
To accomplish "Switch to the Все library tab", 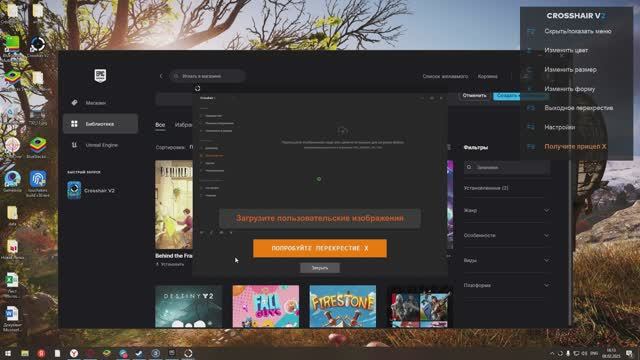I will pyautogui.click(x=160, y=125).
